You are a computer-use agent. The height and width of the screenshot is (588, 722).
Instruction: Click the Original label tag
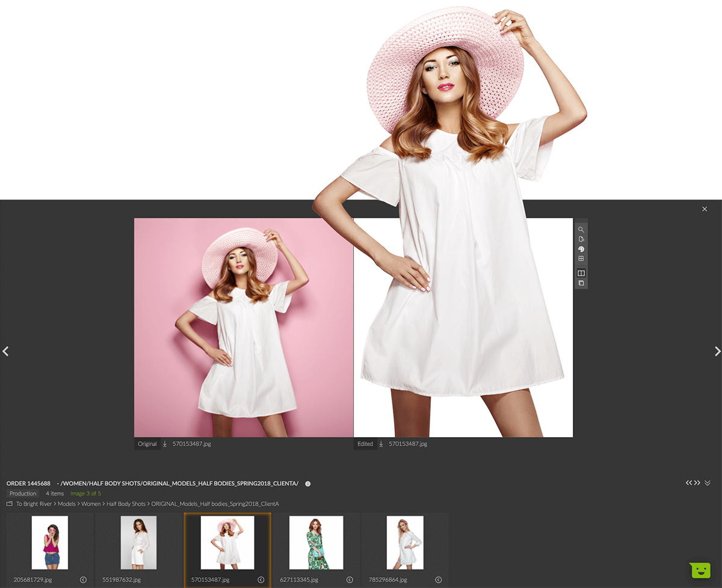pyautogui.click(x=147, y=444)
